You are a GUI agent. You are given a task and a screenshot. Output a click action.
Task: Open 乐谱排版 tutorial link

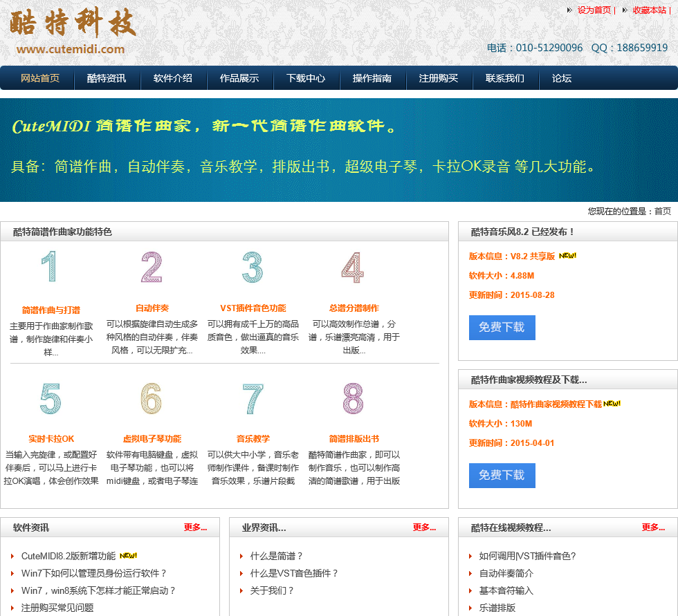point(497,608)
